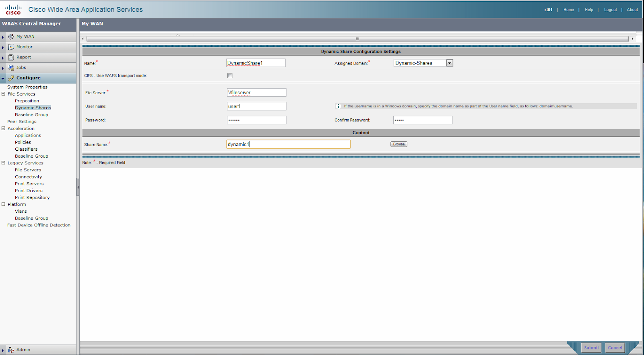Open Vlans under Platform
644x355 pixels.
(x=21, y=211)
